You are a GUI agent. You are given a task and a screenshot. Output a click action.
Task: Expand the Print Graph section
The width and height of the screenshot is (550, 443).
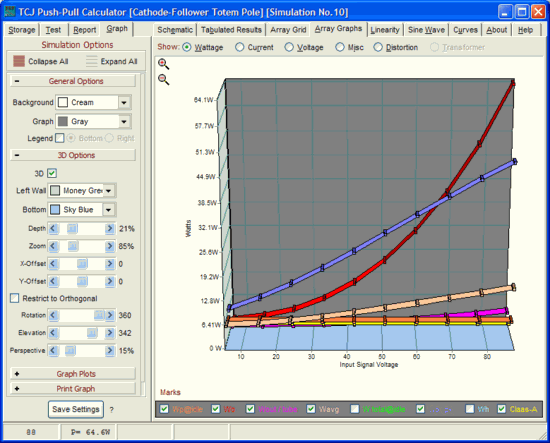pos(16,389)
